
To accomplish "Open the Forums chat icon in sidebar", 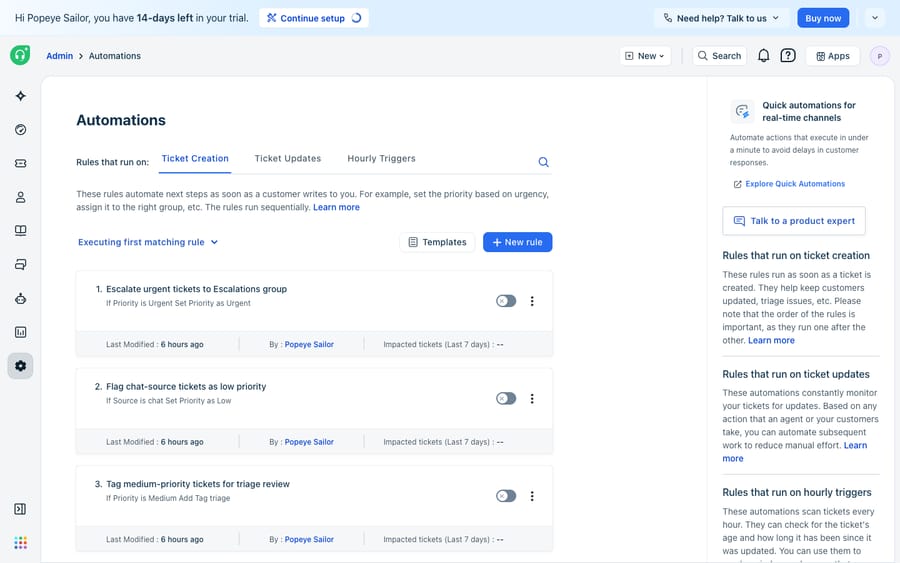I will (x=21, y=265).
